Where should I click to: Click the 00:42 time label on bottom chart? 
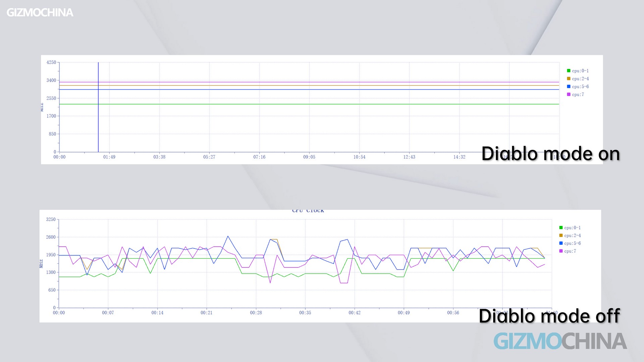(x=355, y=313)
